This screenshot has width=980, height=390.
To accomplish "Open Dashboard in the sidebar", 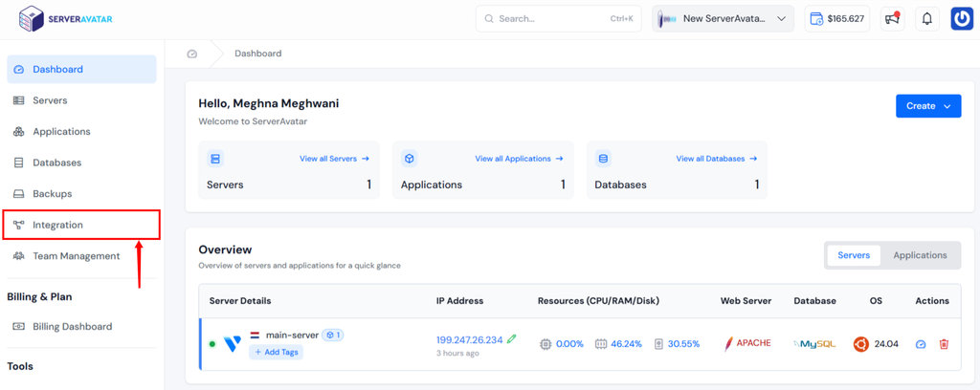I will coord(82,69).
